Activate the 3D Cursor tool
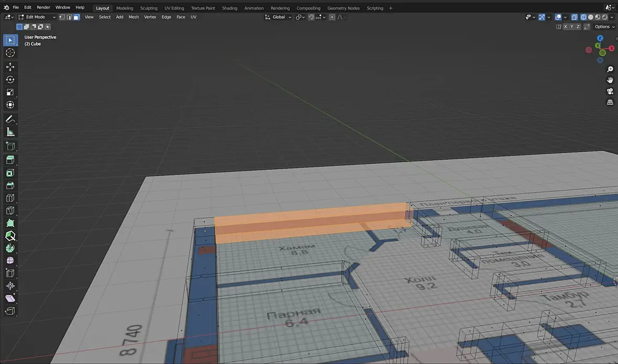Image resolution: width=618 pixels, height=364 pixels. point(10,53)
